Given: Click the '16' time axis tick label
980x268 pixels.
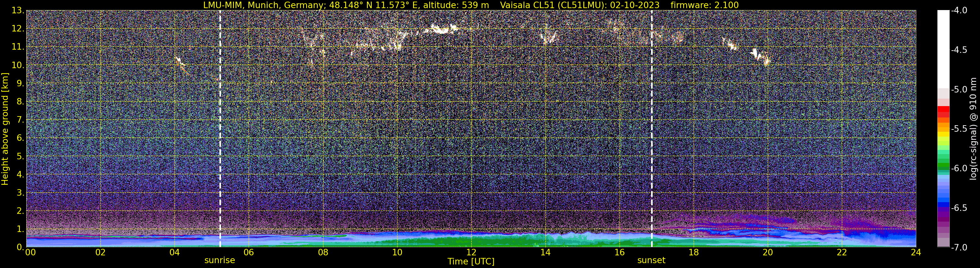Looking at the screenshot, I should click(620, 252).
